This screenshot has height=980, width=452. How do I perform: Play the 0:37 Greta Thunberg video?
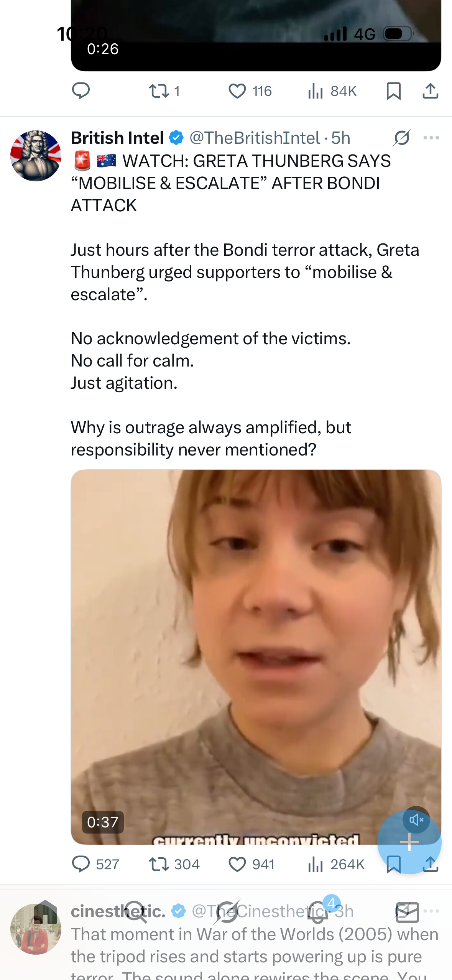click(256, 657)
